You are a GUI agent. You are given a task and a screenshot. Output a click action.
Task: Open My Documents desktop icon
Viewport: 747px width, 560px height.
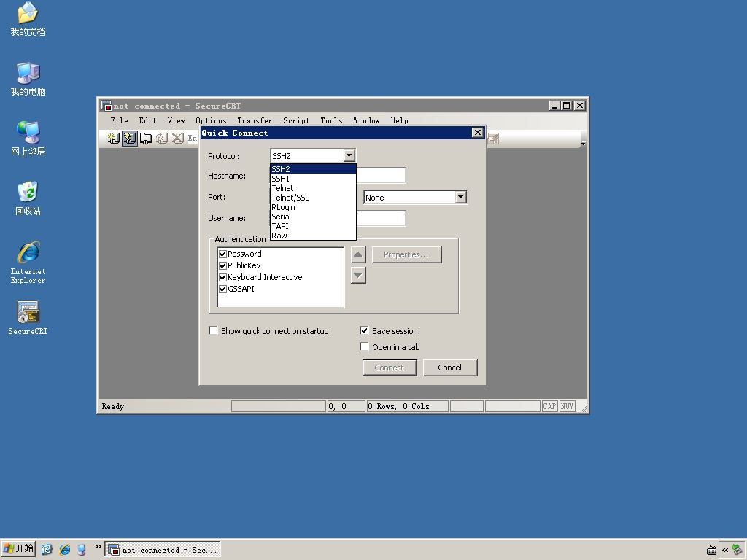[28, 20]
